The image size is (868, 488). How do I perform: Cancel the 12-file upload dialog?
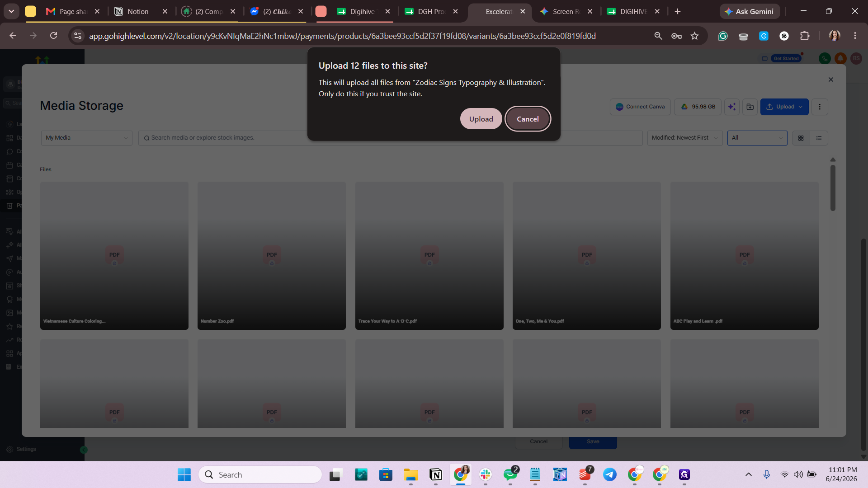528,119
